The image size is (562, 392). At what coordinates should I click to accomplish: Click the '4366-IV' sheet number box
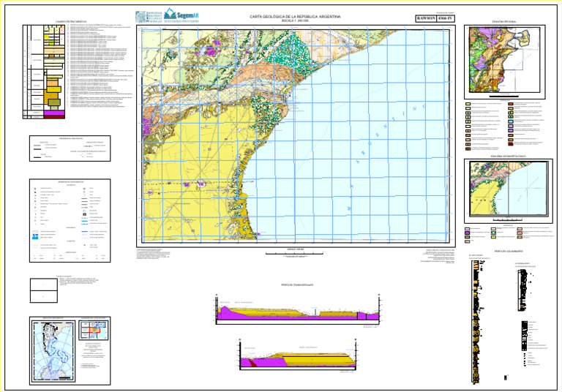pyautogui.click(x=446, y=18)
